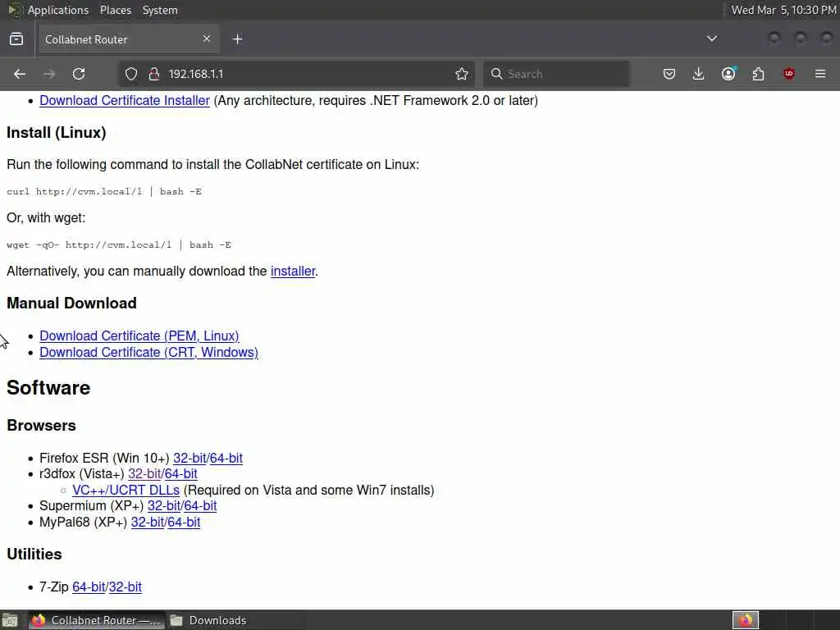Open the Applications menu
The image size is (840, 630).
coord(58,10)
